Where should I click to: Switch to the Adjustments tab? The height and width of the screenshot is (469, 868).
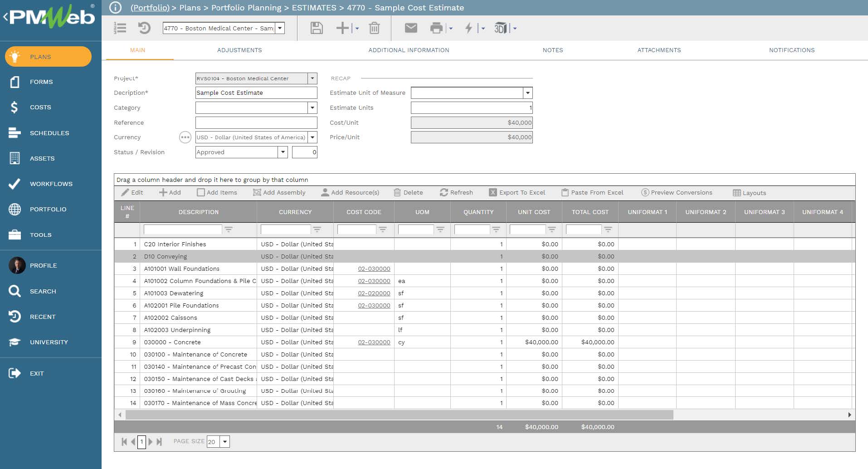[x=239, y=50]
